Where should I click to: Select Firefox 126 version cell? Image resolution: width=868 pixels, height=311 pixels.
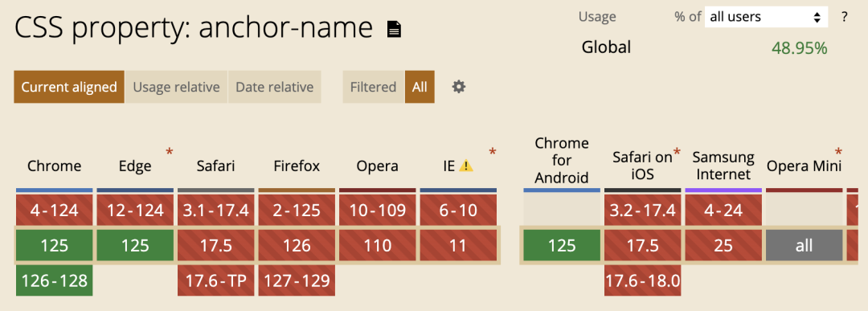[297, 245]
